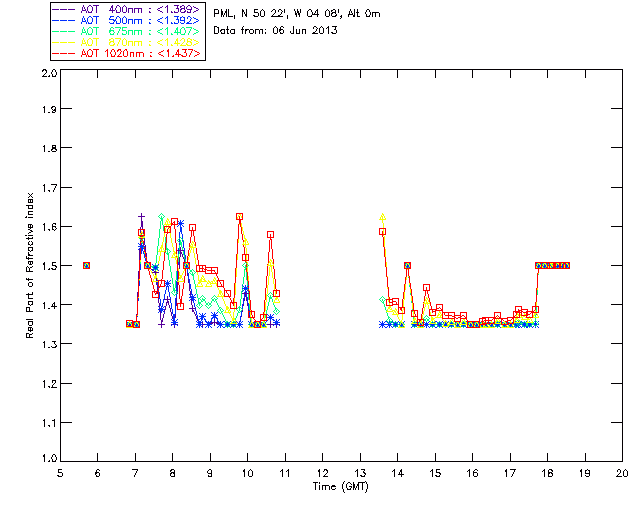Click the 10 x-axis label
This screenshot has height=512, width=640.
coord(247,473)
